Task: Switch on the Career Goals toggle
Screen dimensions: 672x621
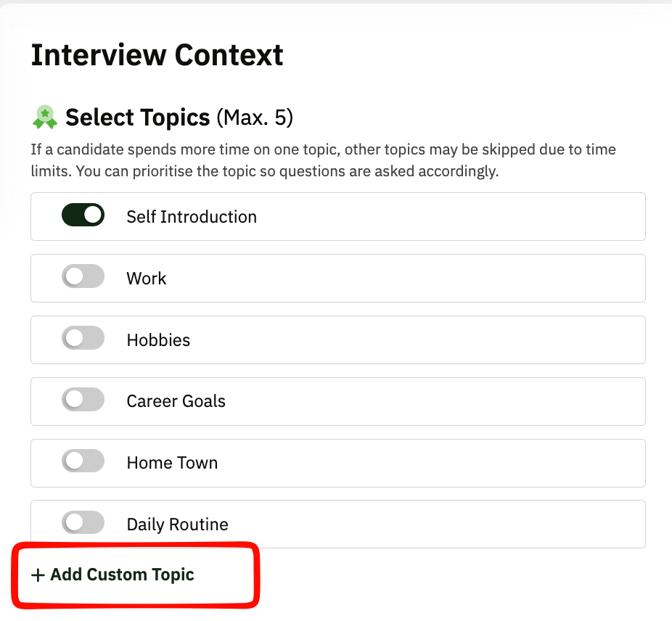Action: [83, 400]
